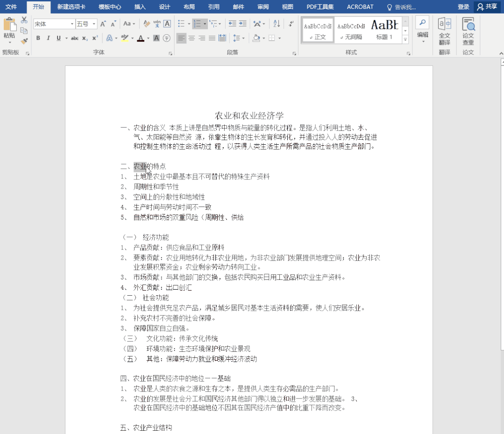Screen dimensions: 504x434
Task: Justify the paragraph text
Action: pos(212,38)
